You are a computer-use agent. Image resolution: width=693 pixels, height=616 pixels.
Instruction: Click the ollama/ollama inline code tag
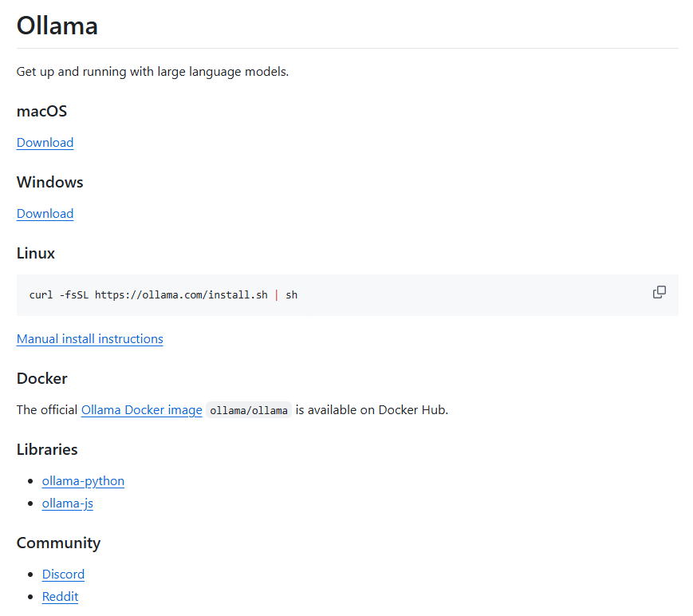(249, 410)
